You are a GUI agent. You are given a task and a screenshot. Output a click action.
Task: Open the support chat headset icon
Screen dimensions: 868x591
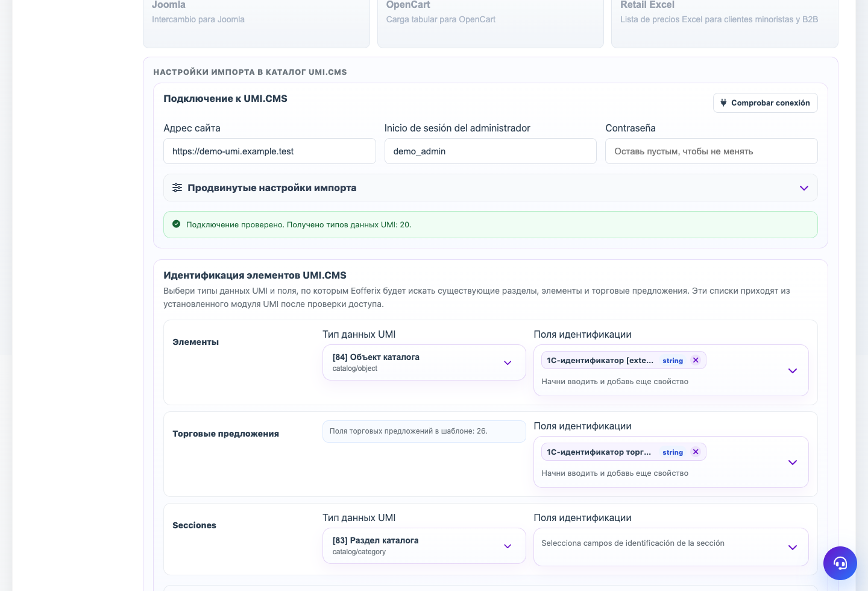840,563
